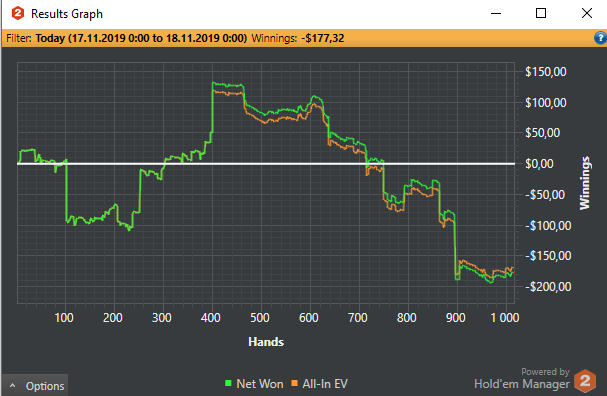Toggle the Net Won legend entry

coord(254,384)
